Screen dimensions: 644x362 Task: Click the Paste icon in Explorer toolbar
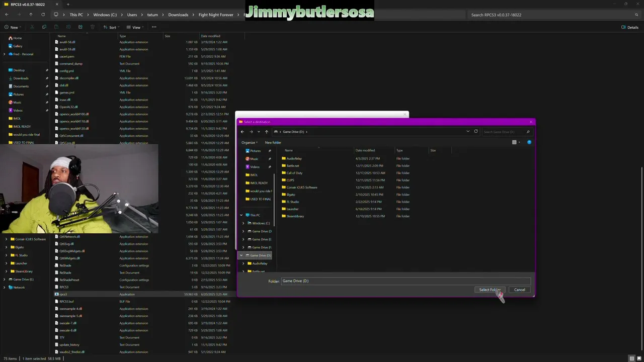(56, 27)
